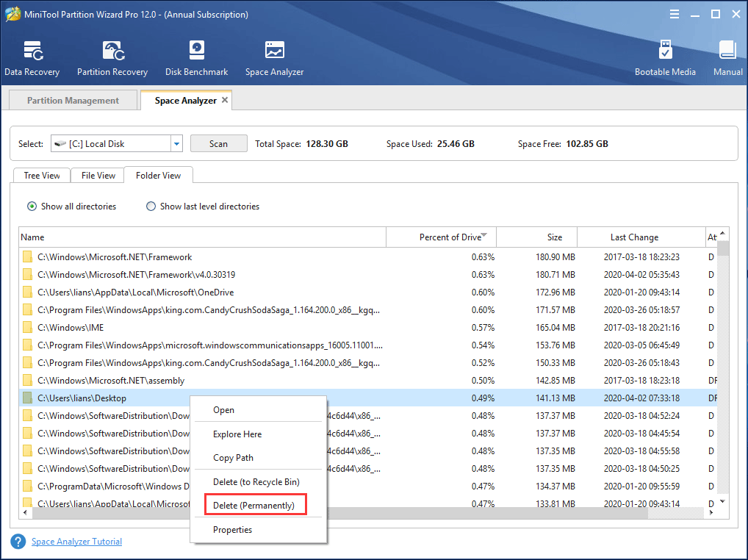Select the C:\Windows\Microsoft.NET\assembly row

tap(368, 381)
